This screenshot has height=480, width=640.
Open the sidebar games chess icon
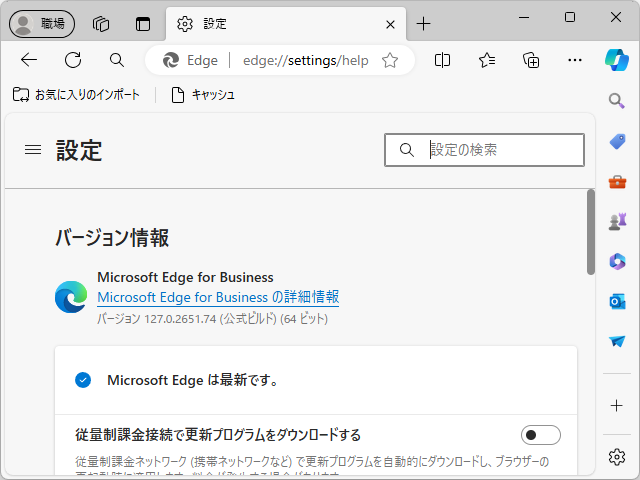pyautogui.click(x=617, y=222)
